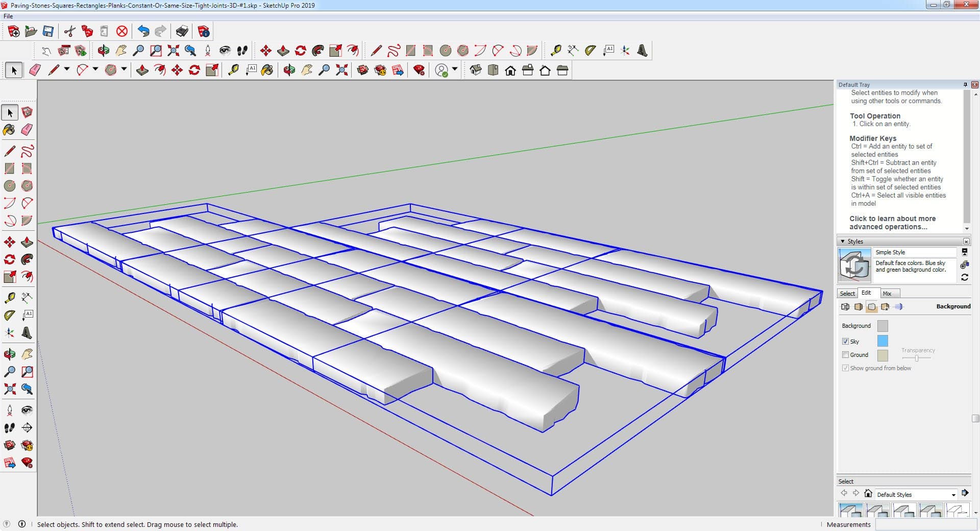Select the Protractor tool in left toolbar
This screenshot has width=980, height=531.
point(9,316)
